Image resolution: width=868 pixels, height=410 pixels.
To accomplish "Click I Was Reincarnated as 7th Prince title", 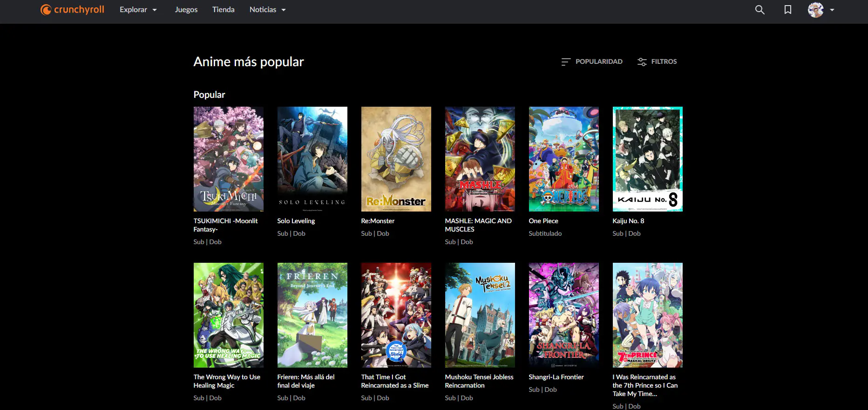I will point(645,385).
